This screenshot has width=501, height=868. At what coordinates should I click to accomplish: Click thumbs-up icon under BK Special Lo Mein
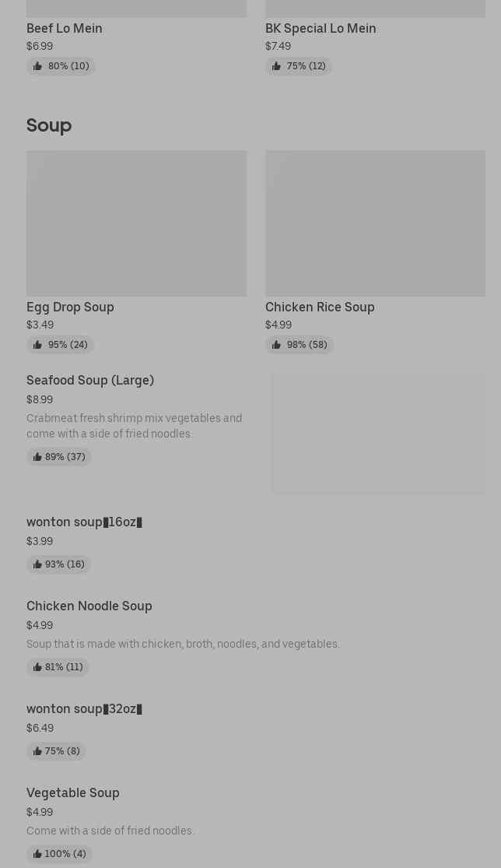(276, 66)
